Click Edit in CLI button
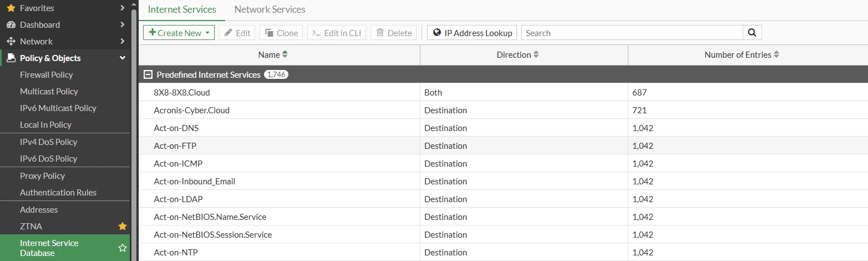This screenshot has height=261, width=868. click(337, 33)
